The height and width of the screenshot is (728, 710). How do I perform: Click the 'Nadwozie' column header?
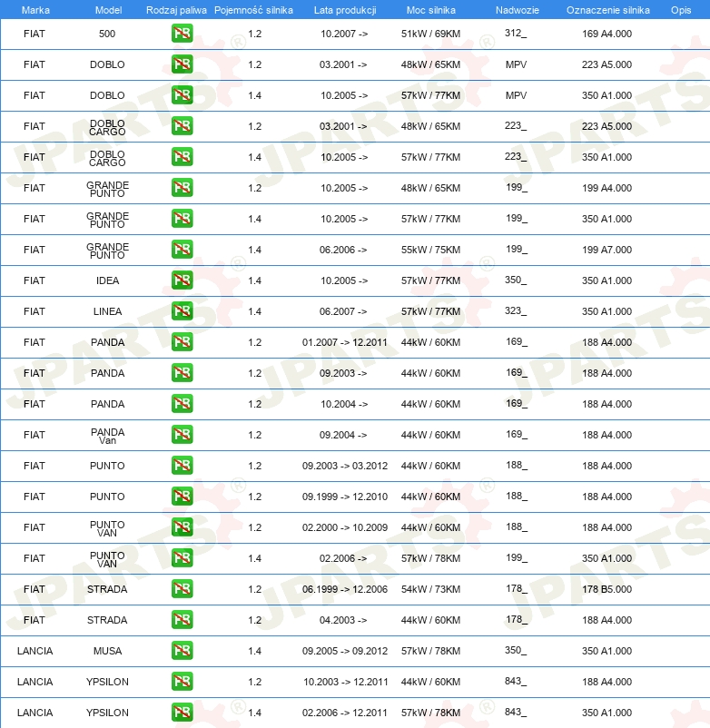(x=518, y=10)
